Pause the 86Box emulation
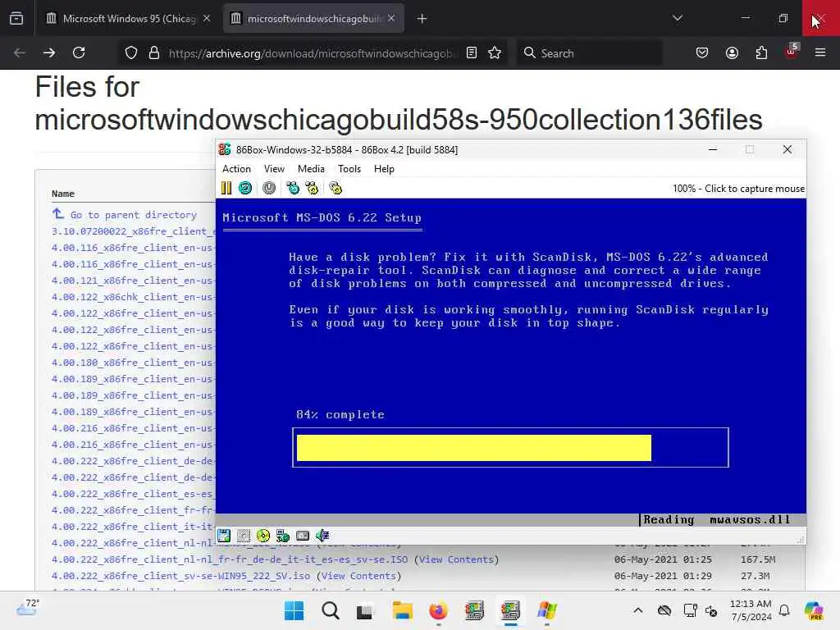 pos(226,188)
